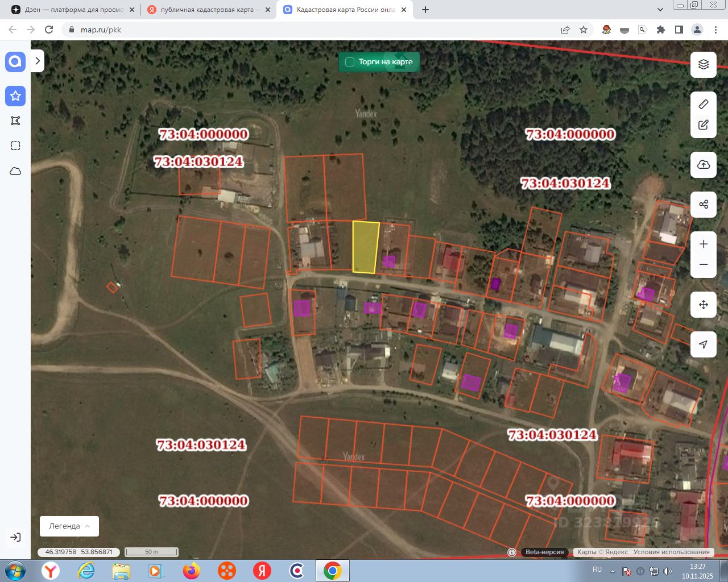
Task: Click the coordinates readout 46.319758 53.856871
Action: pos(79,552)
